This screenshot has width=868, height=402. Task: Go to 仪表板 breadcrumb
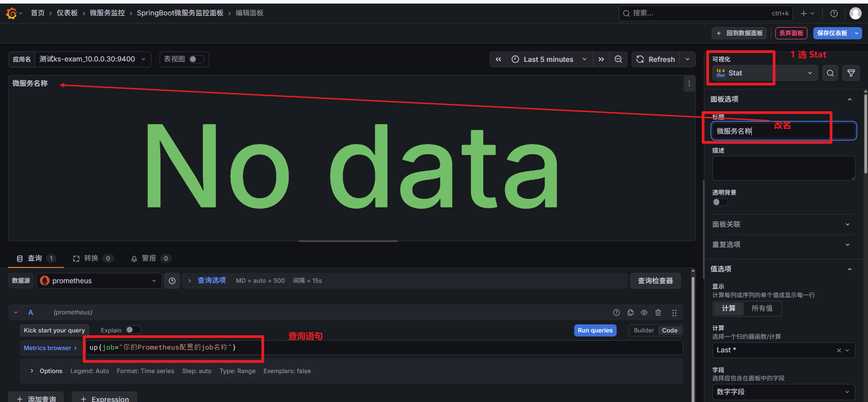[67, 13]
